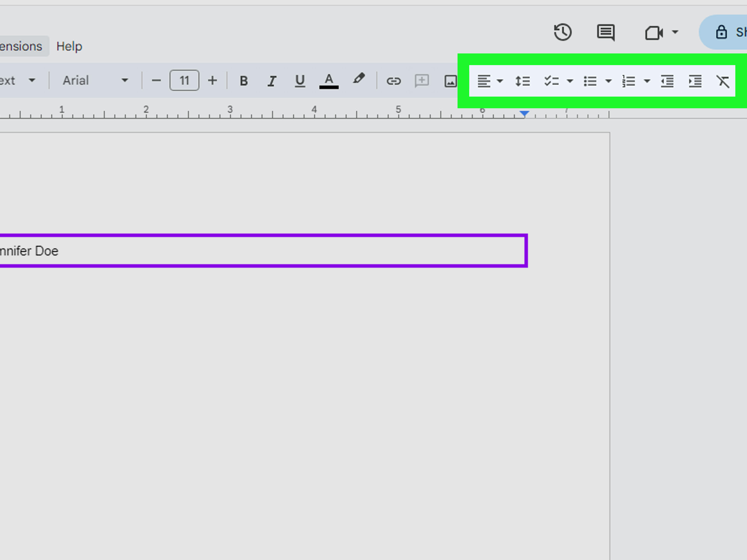Insert a link with chain icon
The height and width of the screenshot is (560, 747).
[394, 81]
